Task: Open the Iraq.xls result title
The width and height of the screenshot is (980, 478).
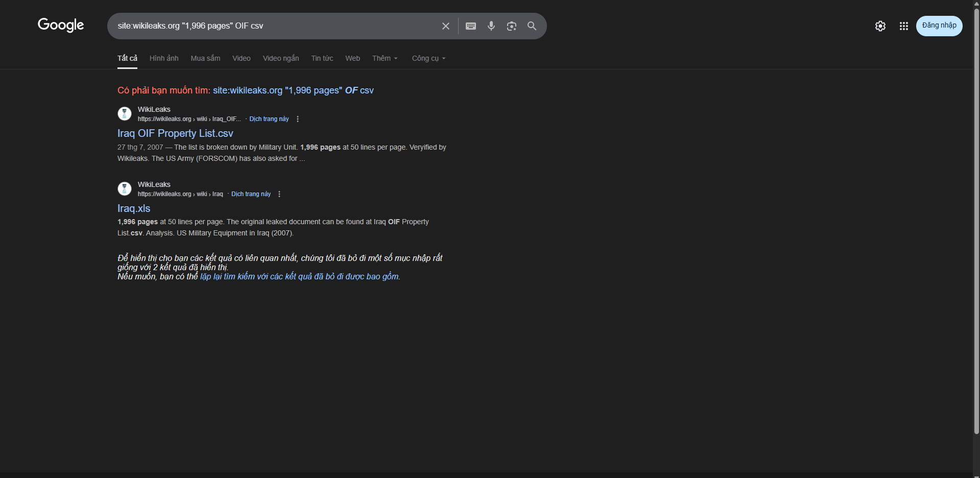Action: click(134, 208)
